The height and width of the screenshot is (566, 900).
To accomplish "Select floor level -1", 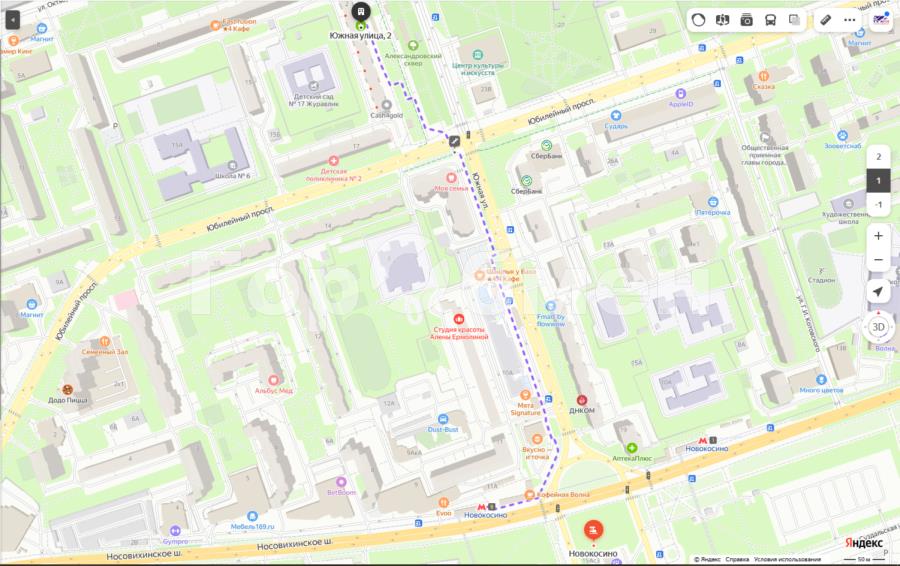I will (x=878, y=205).
